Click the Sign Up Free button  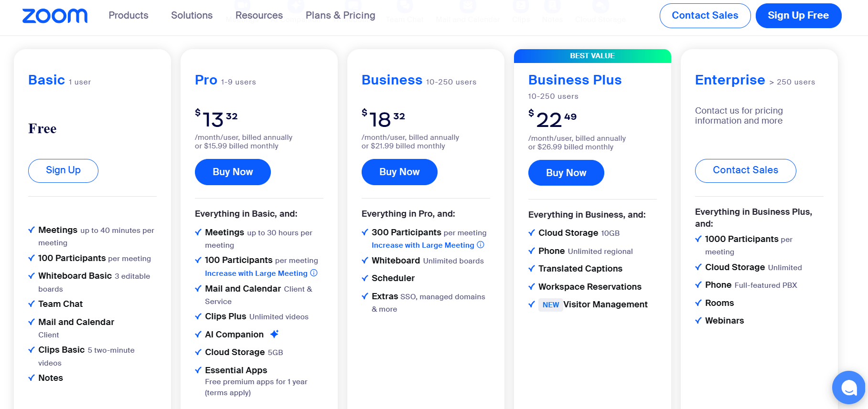(798, 15)
